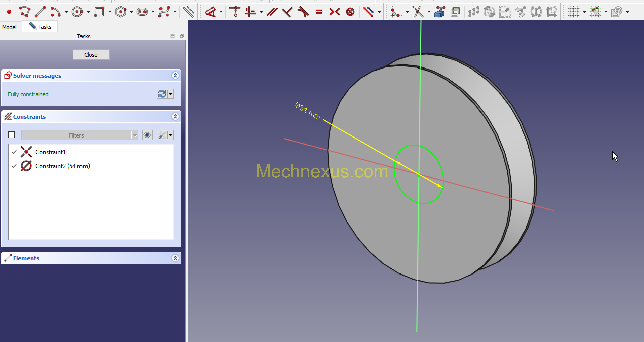Toggle construction geometry mode
Screen dimensions: 644x342
189,11
